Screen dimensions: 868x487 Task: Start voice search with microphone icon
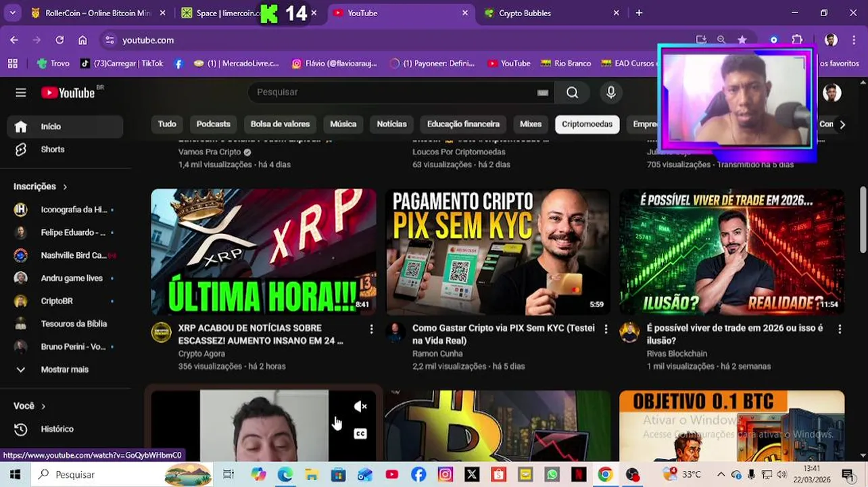coord(611,93)
